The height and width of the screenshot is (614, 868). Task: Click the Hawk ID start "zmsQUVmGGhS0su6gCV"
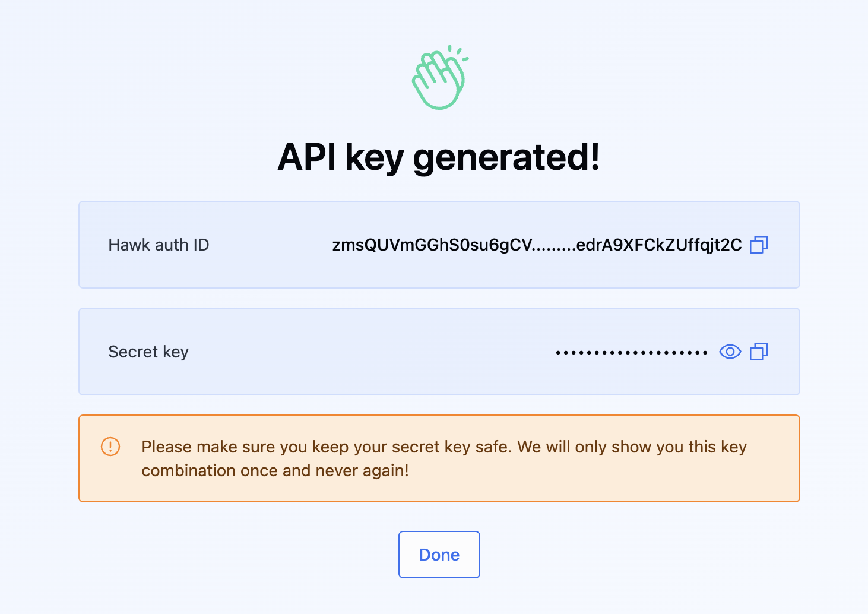click(432, 245)
